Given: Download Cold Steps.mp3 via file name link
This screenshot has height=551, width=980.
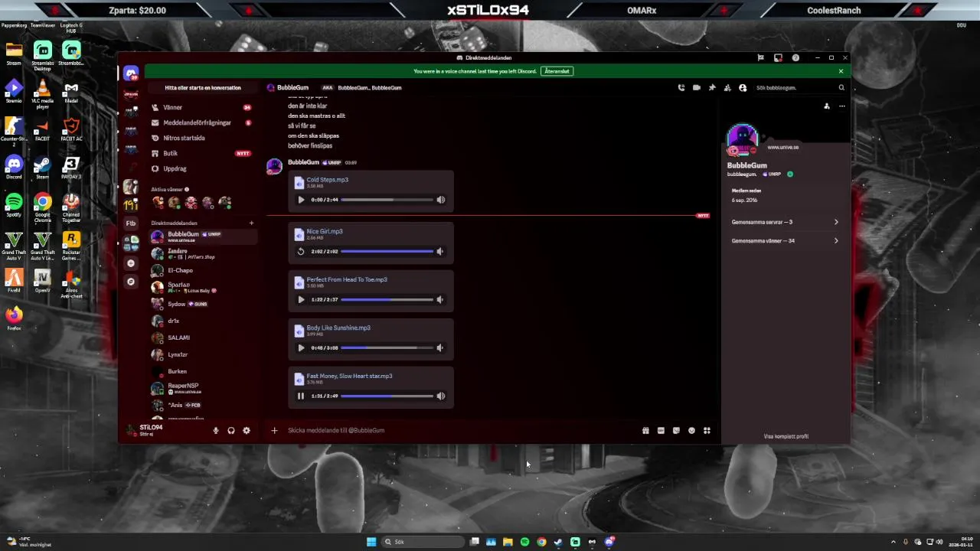Looking at the screenshot, I should point(327,180).
